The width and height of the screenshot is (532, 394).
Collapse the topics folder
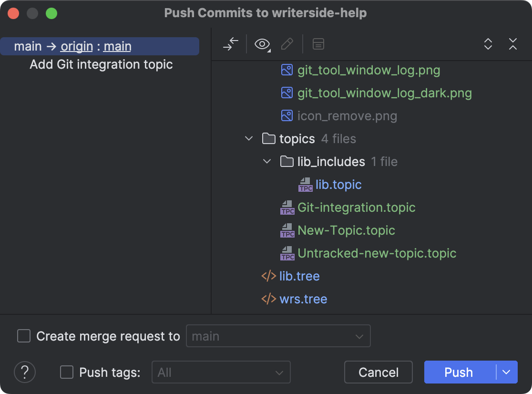coord(248,138)
